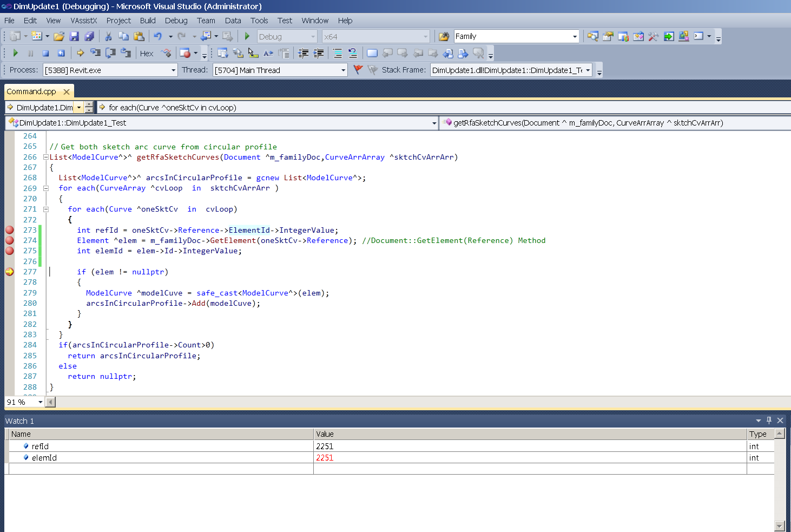Select the Command.cpp document tab
This screenshot has width=791, height=532.
tap(31, 91)
